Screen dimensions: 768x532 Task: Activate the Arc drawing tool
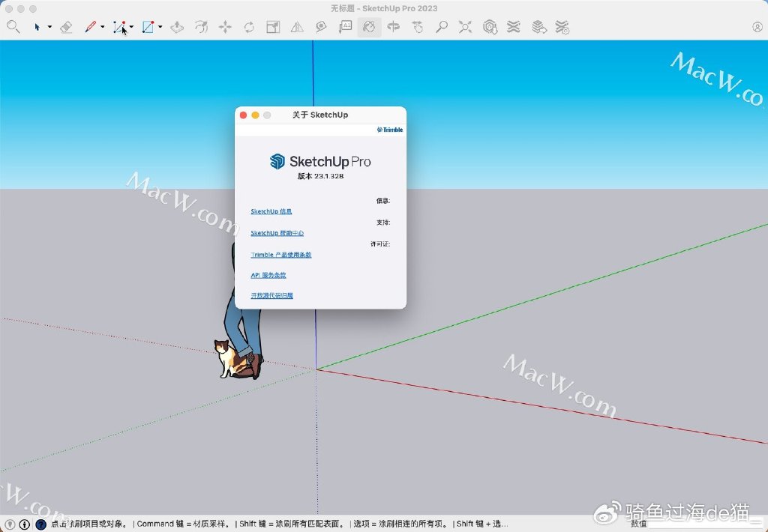119,27
